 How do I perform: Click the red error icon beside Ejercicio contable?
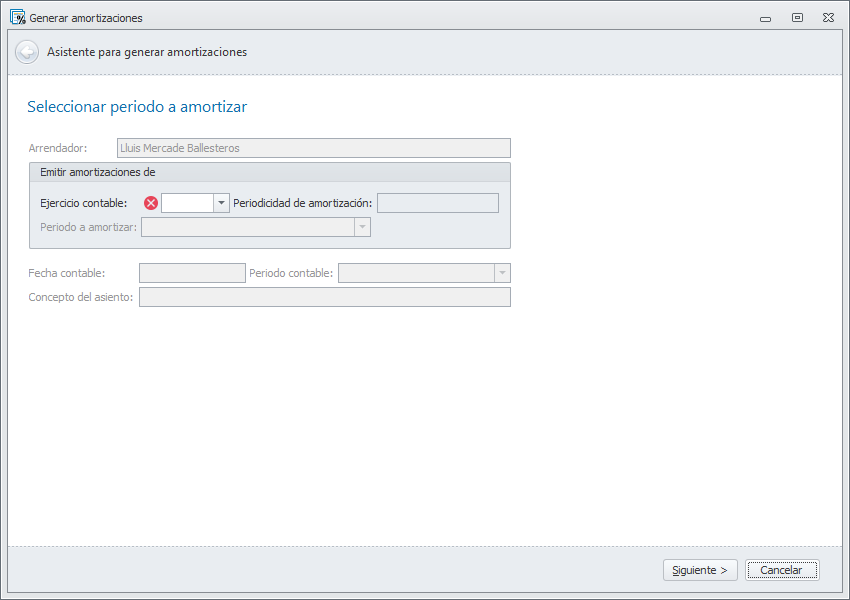pyautogui.click(x=151, y=203)
